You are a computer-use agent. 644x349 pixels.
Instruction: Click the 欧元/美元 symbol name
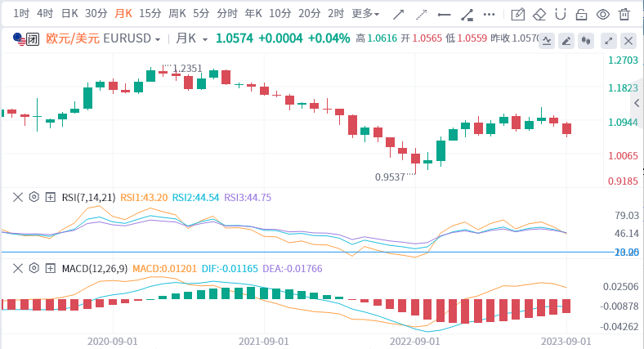click(73, 38)
